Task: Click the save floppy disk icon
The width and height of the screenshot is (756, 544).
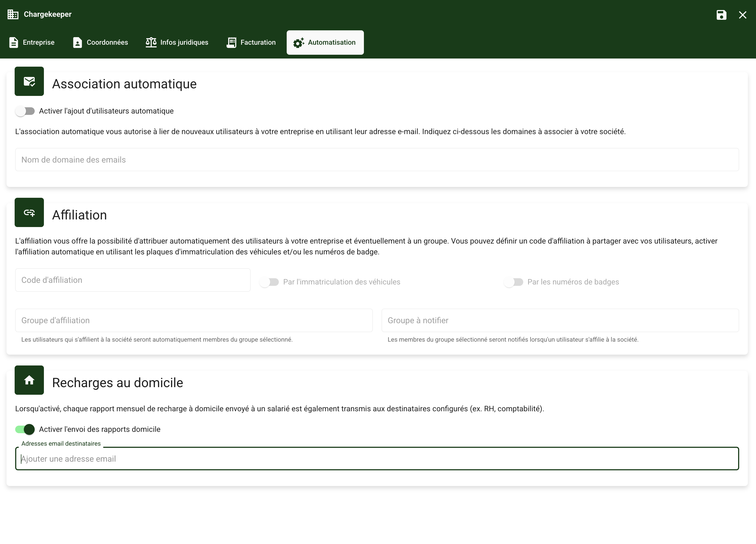Action: pos(721,15)
